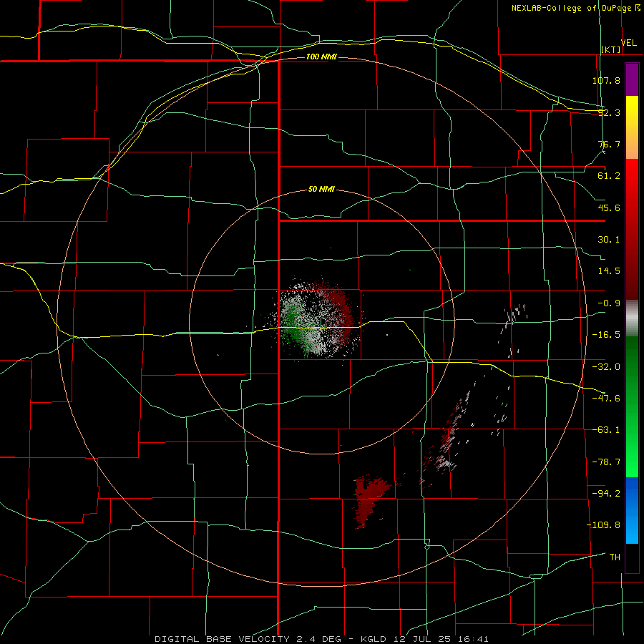The image size is (644, 644).
Task: Select the 14.5 legend value
Action: point(609,271)
